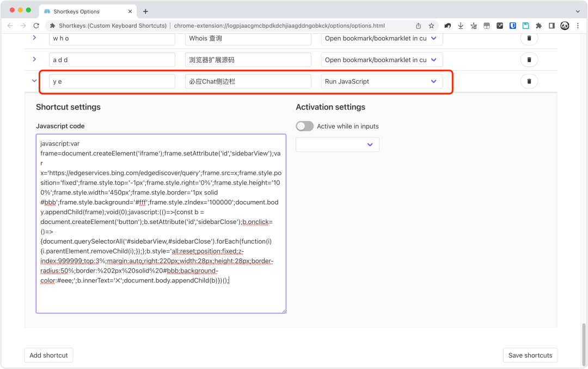Expand the 'w h o' shortcut row
588x369 pixels.
click(x=34, y=38)
